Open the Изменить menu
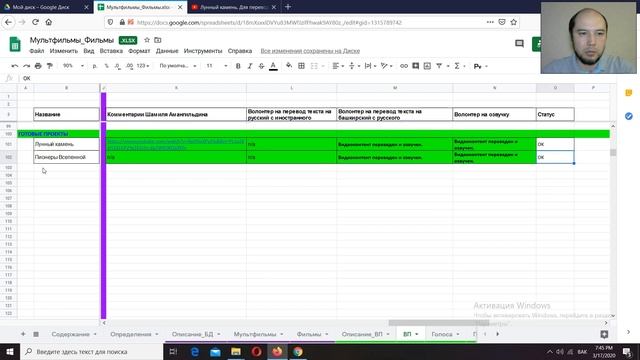 64,51
